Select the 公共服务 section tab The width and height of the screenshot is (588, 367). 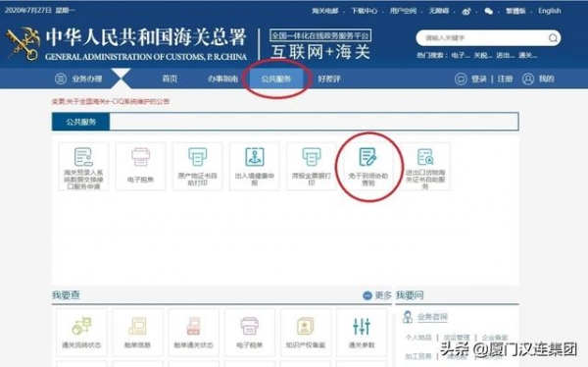click(x=80, y=122)
